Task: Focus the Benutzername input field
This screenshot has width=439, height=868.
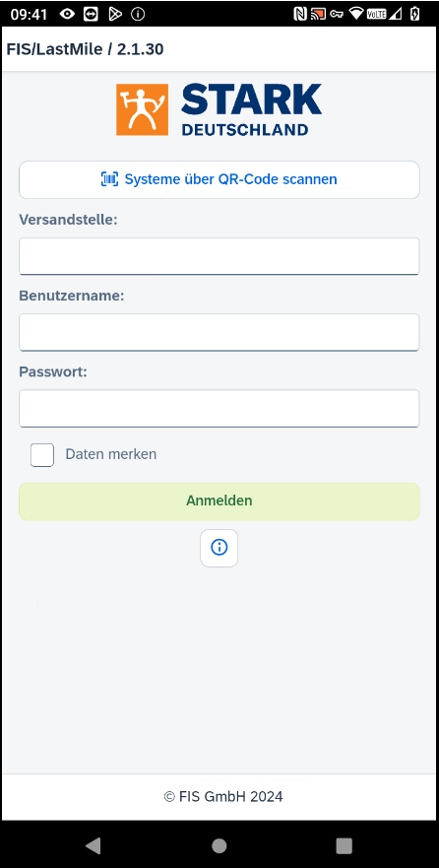Action: [x=219, y=332]
